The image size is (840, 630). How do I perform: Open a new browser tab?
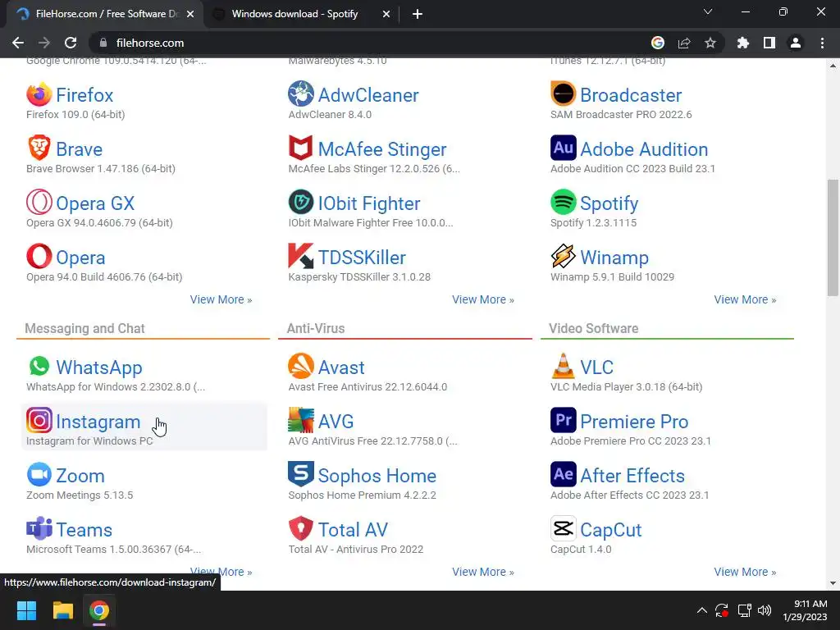coord(418,14)
